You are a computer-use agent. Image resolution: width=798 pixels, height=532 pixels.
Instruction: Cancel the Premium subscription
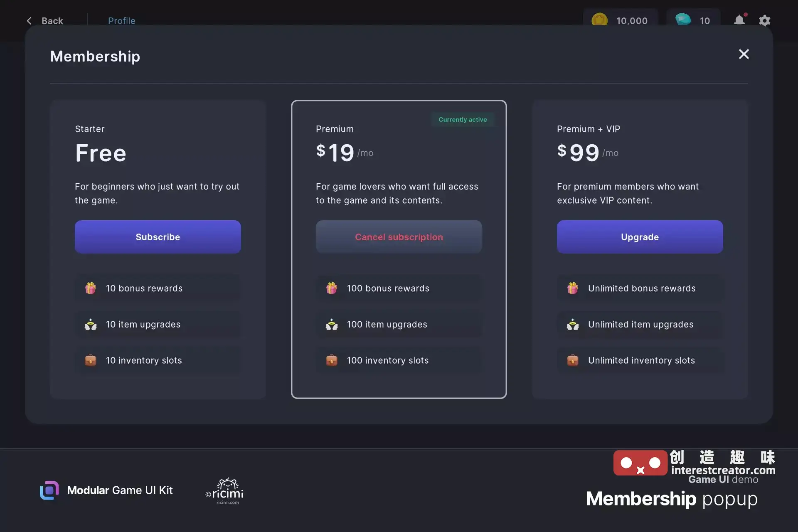(x=399, y=237)
